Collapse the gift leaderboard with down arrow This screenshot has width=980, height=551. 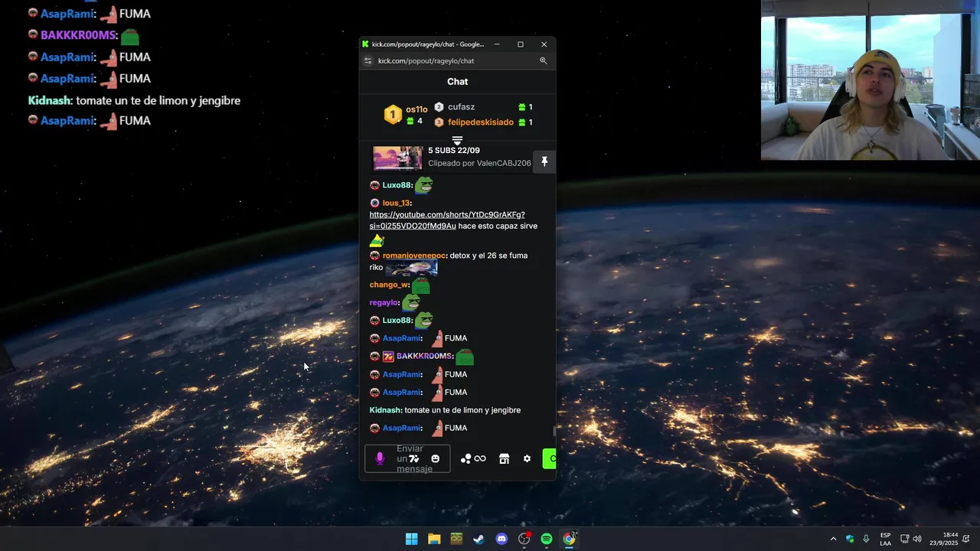pyautogui.click(x=457, y=140)
